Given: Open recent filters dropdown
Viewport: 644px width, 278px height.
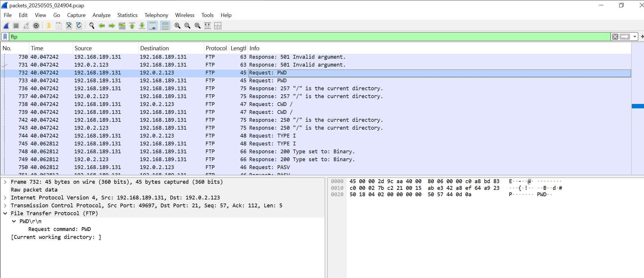Looking at the screenshot, I should click(635, 37).
